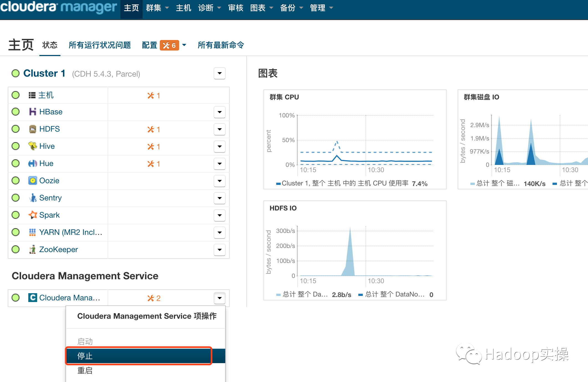Open the Sentry actions dropdown
Image resolution: width=588 pixels, height=382 pixels.
pyautogui.click(x=220, y=198)
